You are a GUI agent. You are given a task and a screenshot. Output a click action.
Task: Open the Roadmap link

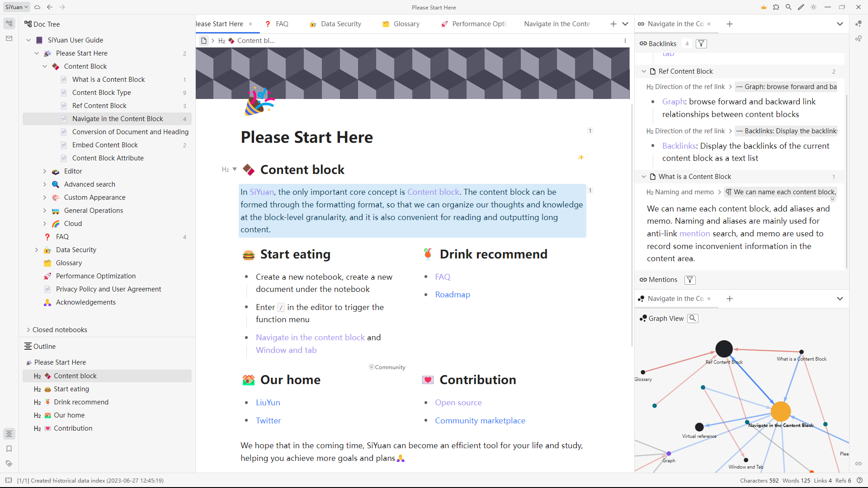click(x=453, y=295)
